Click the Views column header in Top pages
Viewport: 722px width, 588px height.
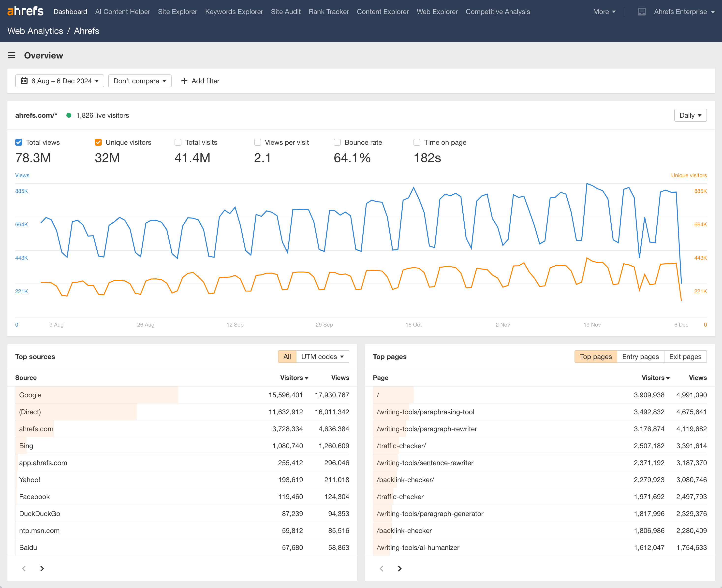point(698,378)
